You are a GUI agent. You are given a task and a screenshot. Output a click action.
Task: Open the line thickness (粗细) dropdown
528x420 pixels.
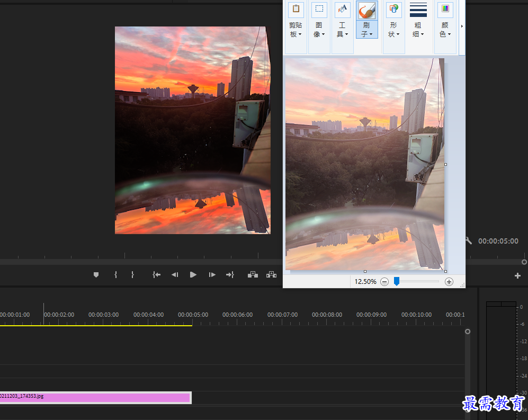(418, 30)
